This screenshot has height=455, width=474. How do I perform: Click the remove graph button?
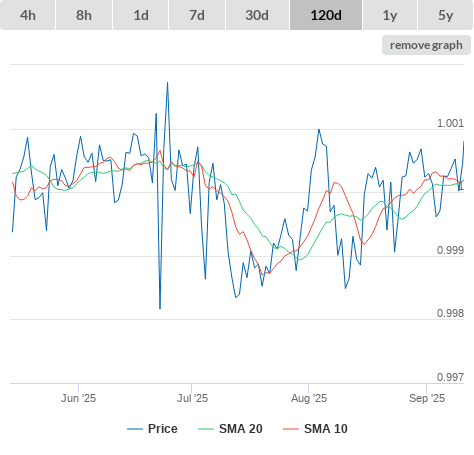[x=426, y=45]
